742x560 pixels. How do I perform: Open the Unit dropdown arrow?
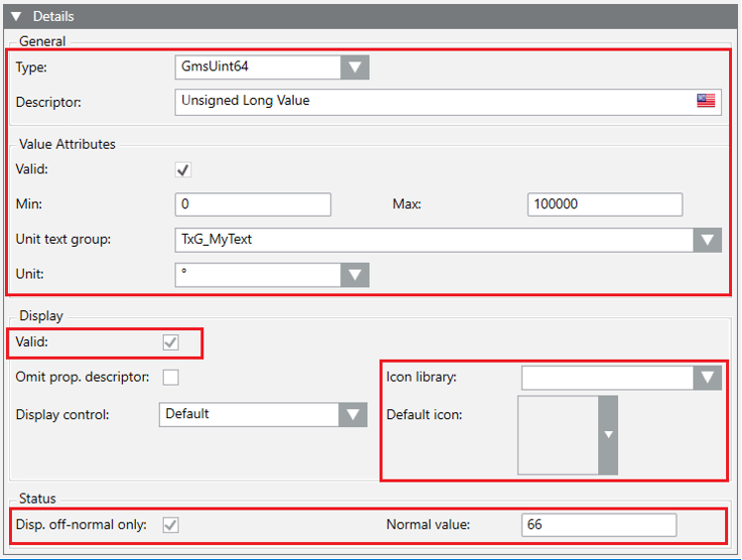pyautogui.click(x=355, y=275)
